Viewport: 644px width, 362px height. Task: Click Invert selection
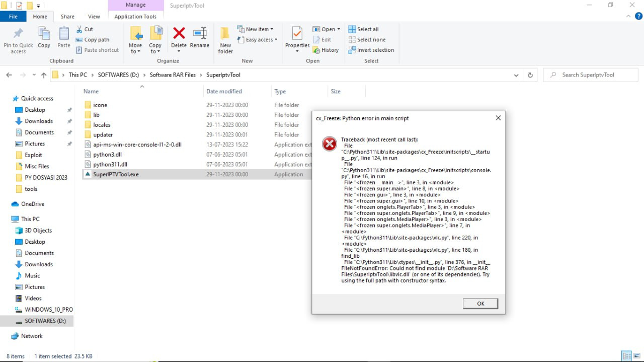click(x=371, y=50)
